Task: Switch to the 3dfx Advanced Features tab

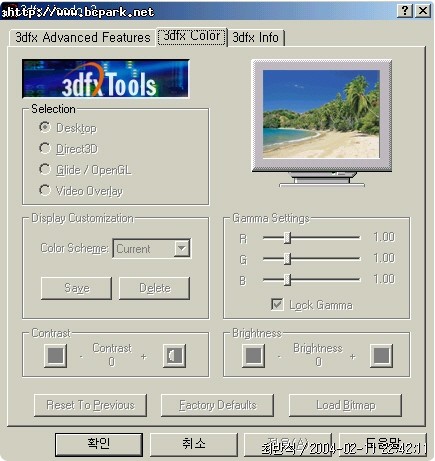Action: 83,37
